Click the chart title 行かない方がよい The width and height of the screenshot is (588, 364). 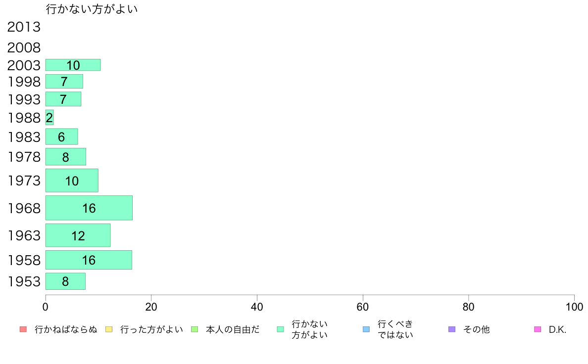click(92, 9)
